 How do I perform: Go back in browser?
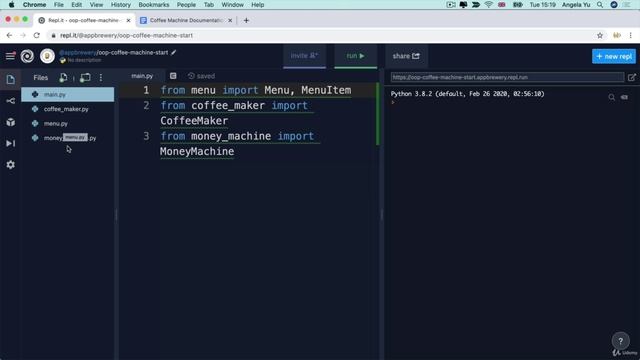pos(9,36)
